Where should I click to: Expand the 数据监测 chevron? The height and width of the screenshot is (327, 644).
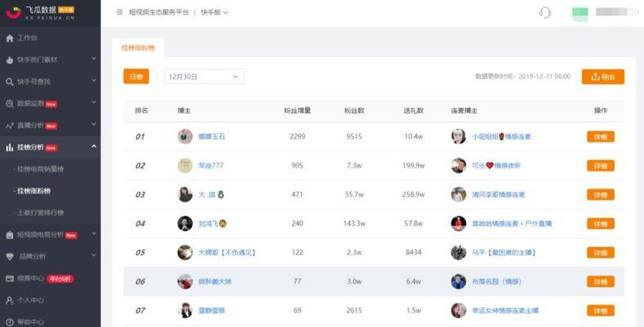pyautogui.click(x=94, y=103)
